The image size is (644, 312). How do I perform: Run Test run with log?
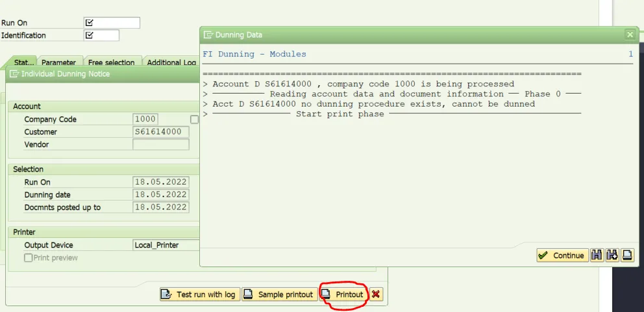point(200,294)
